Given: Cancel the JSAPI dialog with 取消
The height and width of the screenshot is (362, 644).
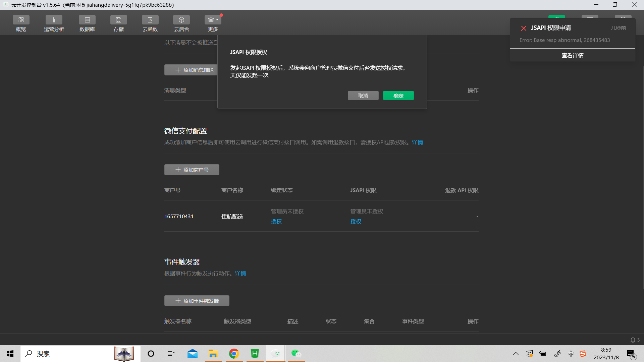Looking at the screenshot, I should pos(363,96).
